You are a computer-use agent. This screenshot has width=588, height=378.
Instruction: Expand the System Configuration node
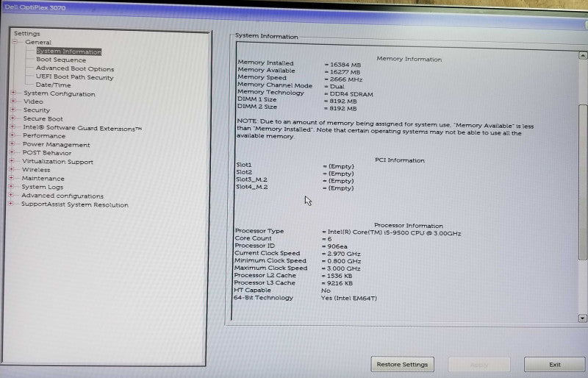click(14, 93)
